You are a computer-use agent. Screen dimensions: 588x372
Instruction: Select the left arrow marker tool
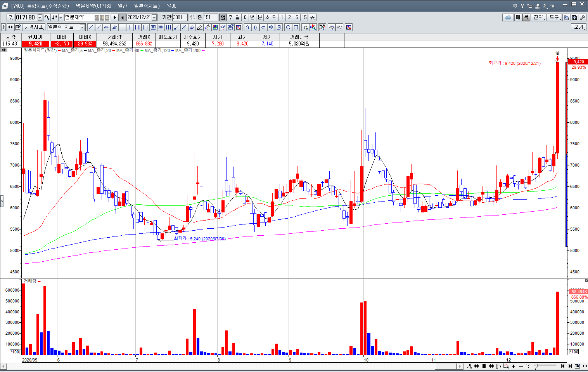coord(263,27)
